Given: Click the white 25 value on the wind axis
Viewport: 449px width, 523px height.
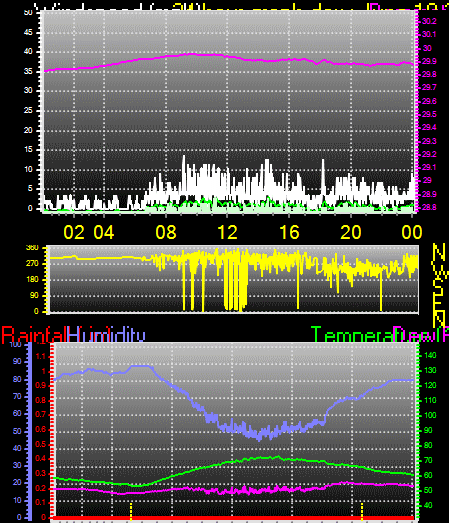Looking at the screenshot, I should click(28, 110).
